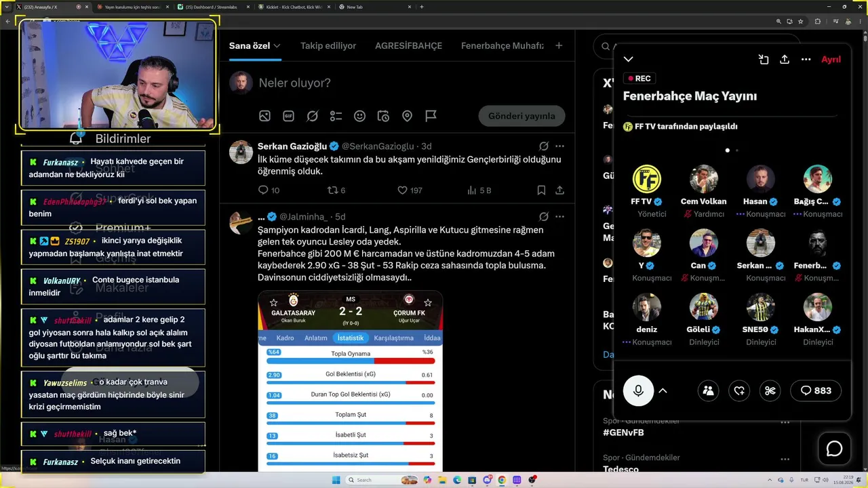The image size is (868, 488).
Task: Reply to Serkan Gazioğlu's post
Action: 264,190
